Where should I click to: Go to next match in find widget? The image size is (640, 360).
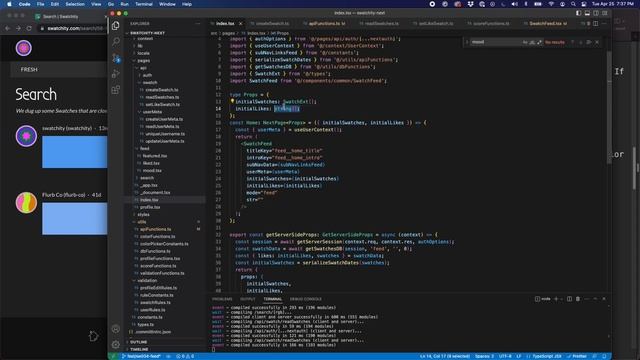coord(580,42)
